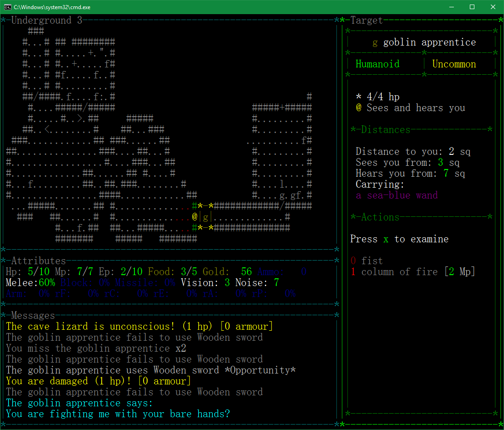Click 'You are fighting me with your bare hands?'

tap(118, 414)
